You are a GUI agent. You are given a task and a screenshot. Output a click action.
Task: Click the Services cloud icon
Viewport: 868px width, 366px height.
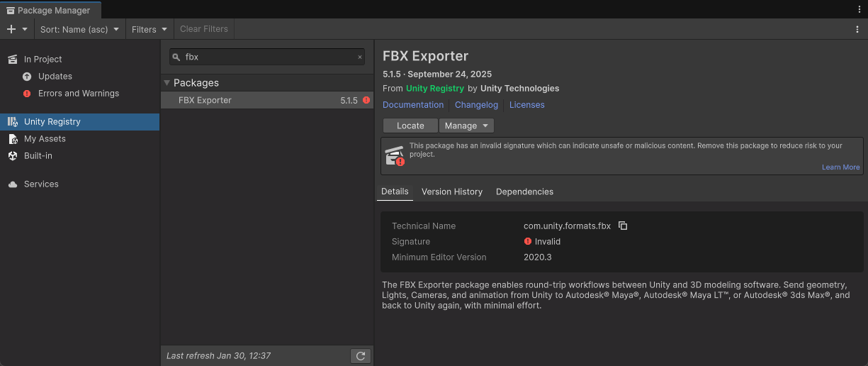12,184
